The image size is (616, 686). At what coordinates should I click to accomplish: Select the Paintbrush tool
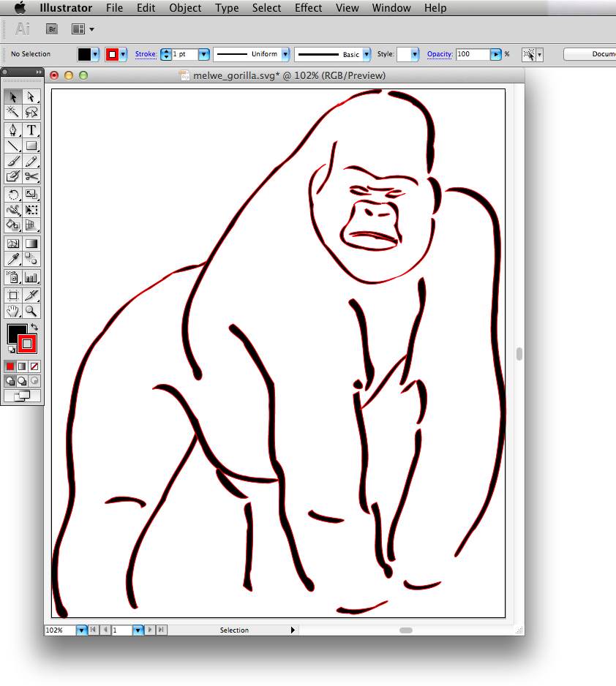12,161
